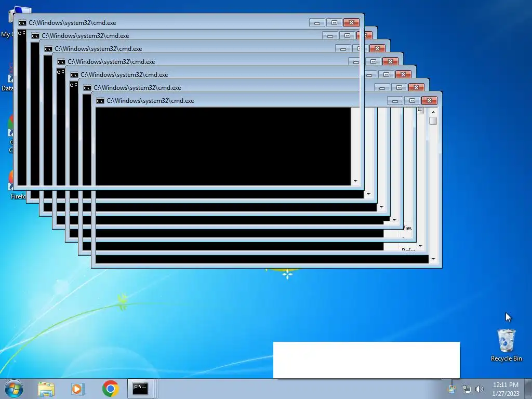The image size is (532, 399).
Task: Close the frontmost cmd.exe window
Action: 351,23
